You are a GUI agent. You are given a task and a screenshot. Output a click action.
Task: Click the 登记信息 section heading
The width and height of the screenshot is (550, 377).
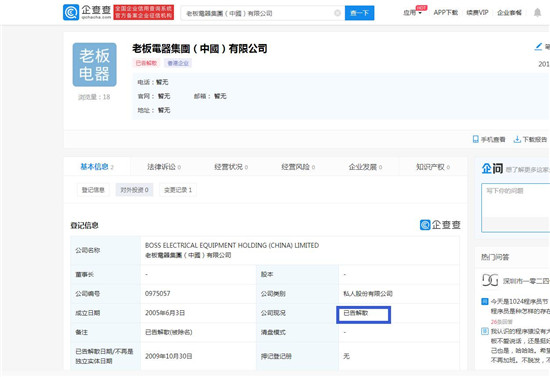(x=84, y=225)
